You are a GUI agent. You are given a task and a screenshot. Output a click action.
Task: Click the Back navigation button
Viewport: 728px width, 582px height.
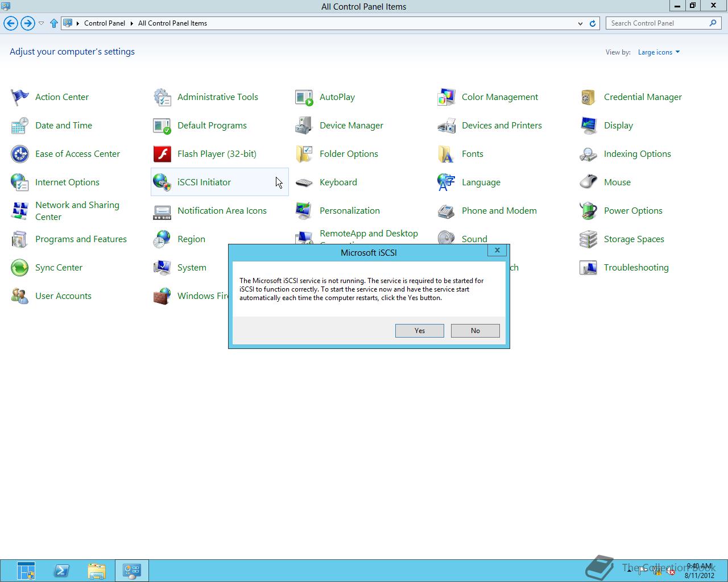click(x=11, y=23)
